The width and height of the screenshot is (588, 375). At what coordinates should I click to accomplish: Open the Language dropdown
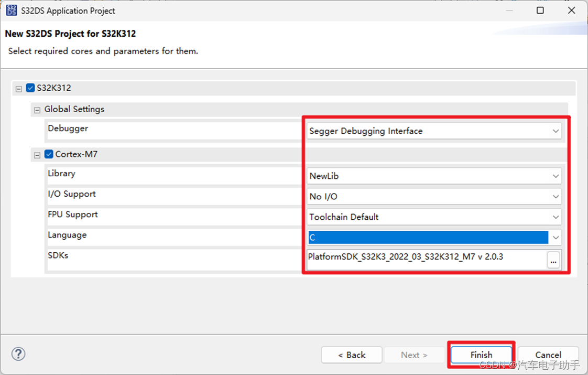tap(434, 238)
